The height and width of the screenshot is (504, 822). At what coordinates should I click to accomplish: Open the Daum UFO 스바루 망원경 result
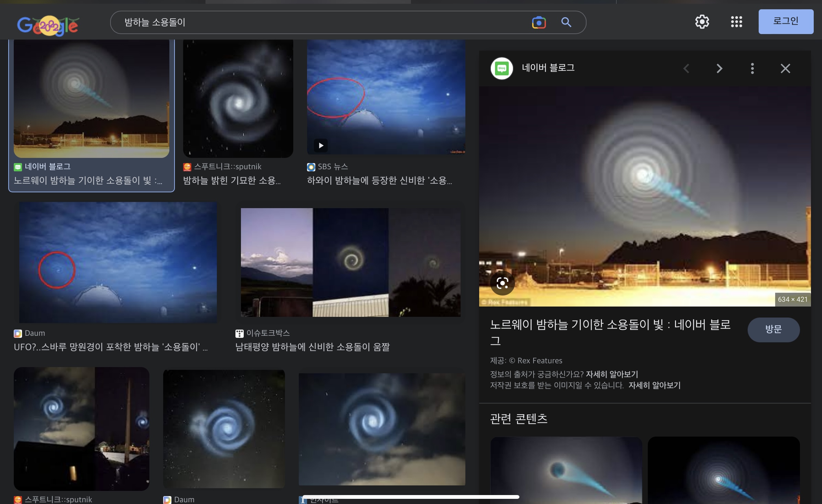coord(118,262)
